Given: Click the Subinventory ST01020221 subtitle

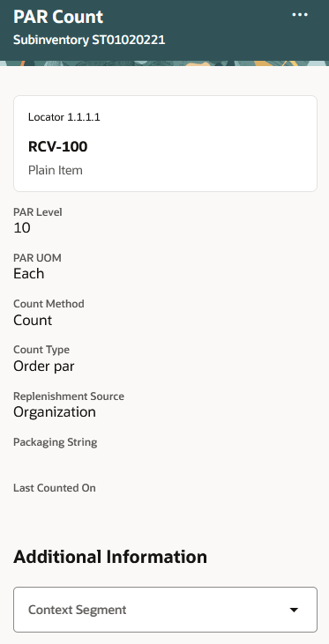Looking at the screenshot, I should (89, 40).
